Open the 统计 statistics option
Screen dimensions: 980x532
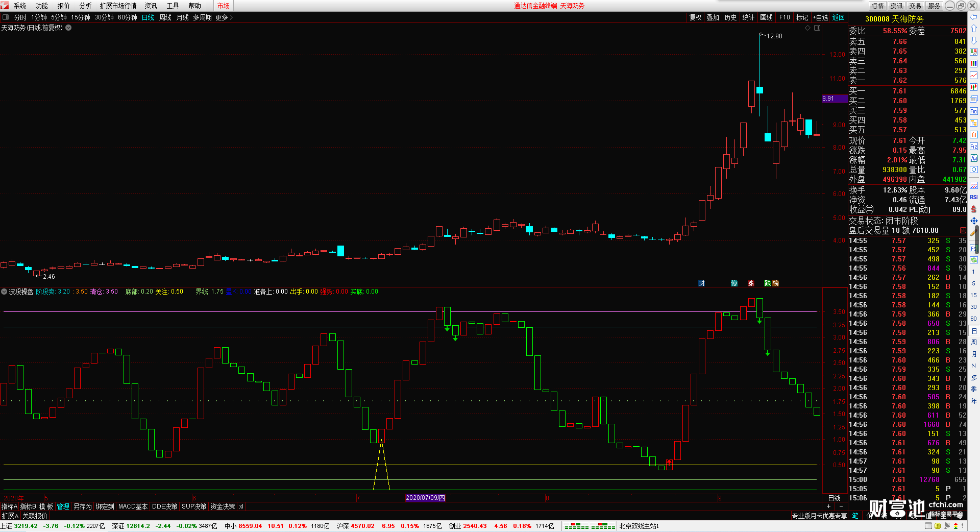point(748,17)
